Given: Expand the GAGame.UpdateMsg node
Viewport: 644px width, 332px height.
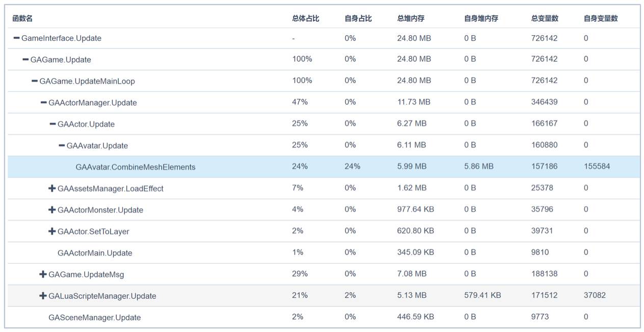Looking at the screenshot, I should pyautogui.click(x=43, y=274).
